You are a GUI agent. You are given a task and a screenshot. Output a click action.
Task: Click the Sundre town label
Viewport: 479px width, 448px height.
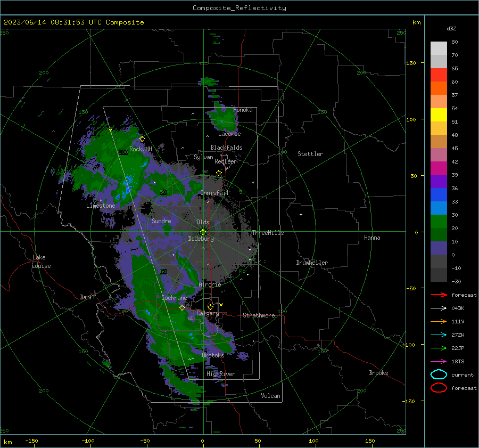pos(161,221)
